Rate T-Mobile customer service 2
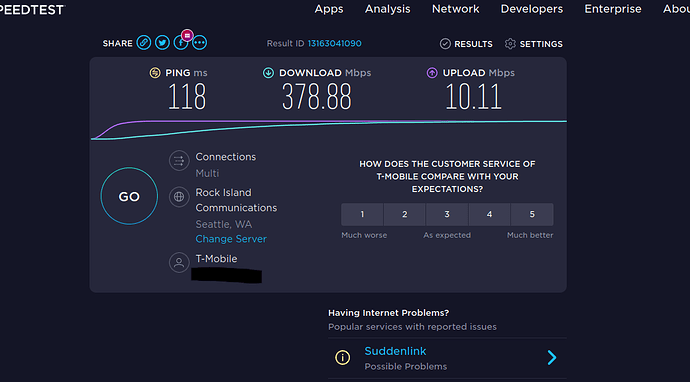 coord(404,214)
